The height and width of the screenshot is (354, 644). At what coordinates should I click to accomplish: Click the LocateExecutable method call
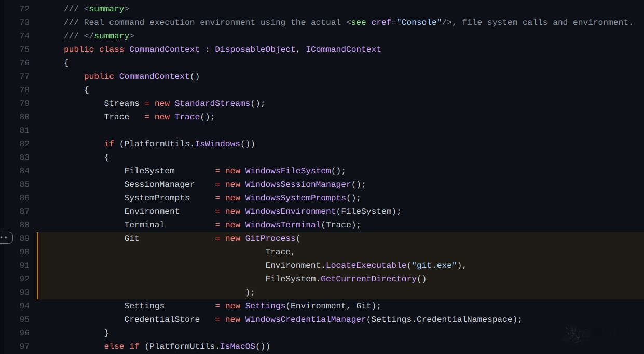coord(366,265)
